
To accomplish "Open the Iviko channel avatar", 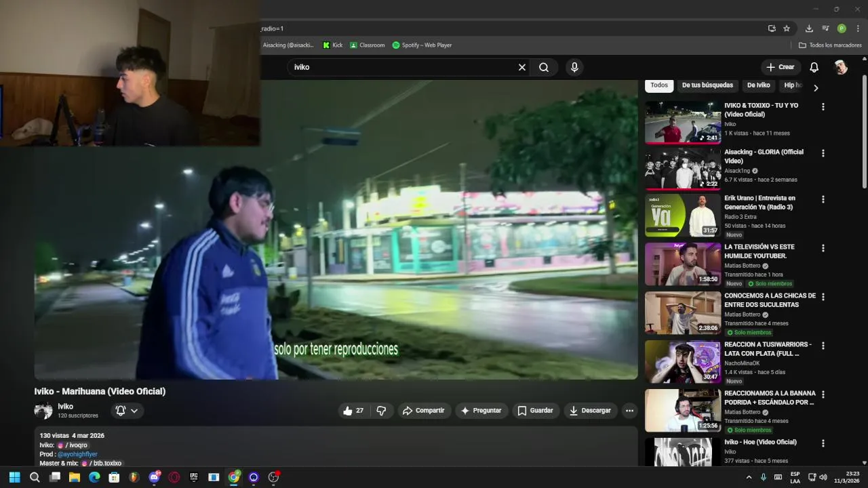I will 43,411.
